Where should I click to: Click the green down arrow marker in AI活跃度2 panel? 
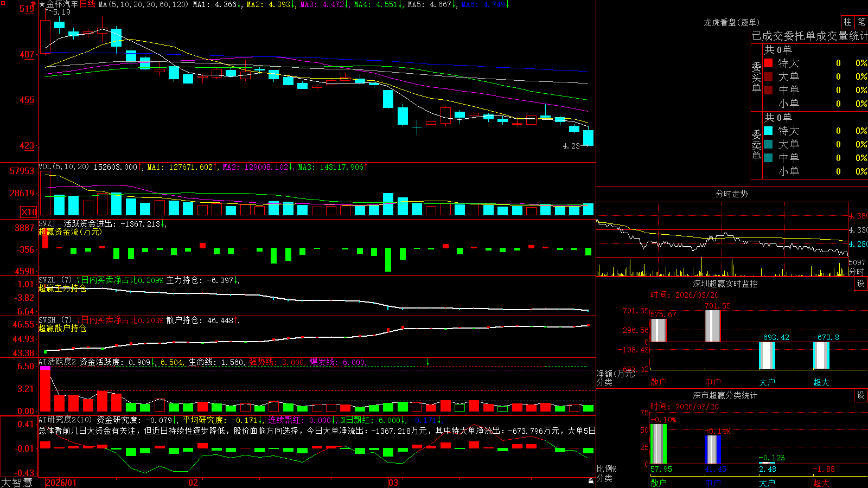point(427,362)
